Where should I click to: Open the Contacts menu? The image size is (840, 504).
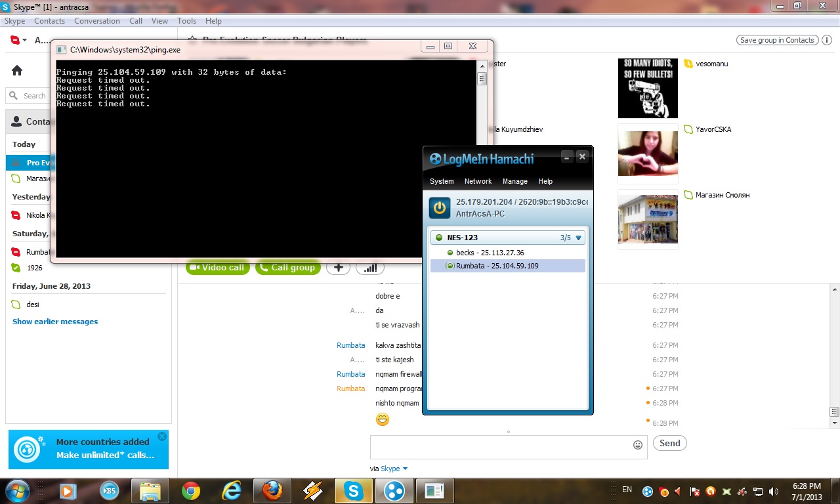50,21
